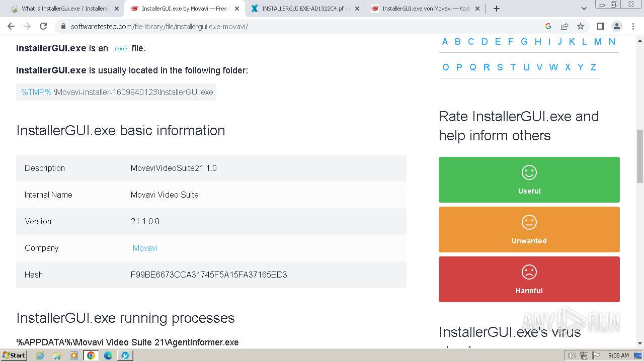644x362 pixels.
Task: Browse files starting with S
Action: click(x=500, y=67)
